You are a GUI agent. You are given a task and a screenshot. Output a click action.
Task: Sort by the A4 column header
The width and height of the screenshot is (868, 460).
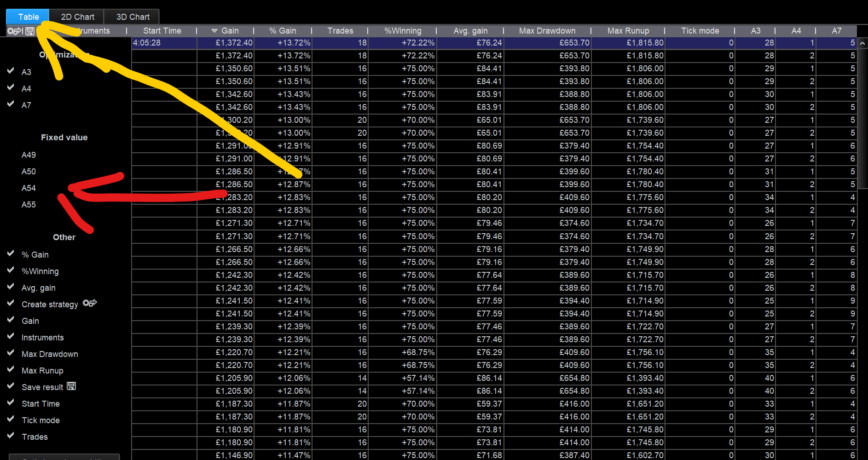click(796, 31)
